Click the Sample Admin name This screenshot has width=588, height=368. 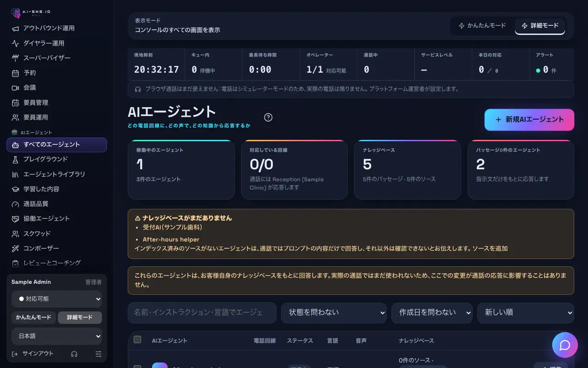click(x=31, y=282)
